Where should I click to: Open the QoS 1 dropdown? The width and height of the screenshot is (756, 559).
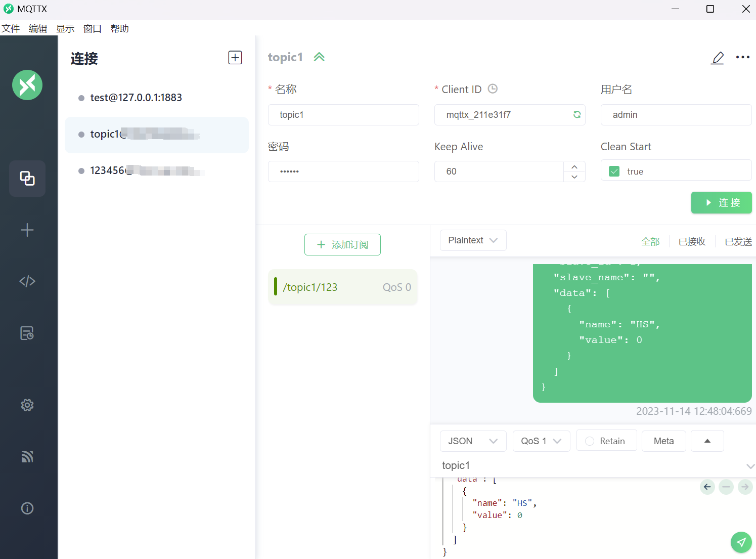coord(541,441)
